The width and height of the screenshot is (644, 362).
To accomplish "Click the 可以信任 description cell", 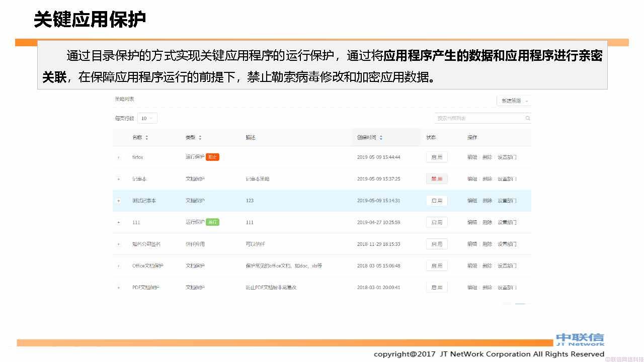I will [x=255, y=244].
